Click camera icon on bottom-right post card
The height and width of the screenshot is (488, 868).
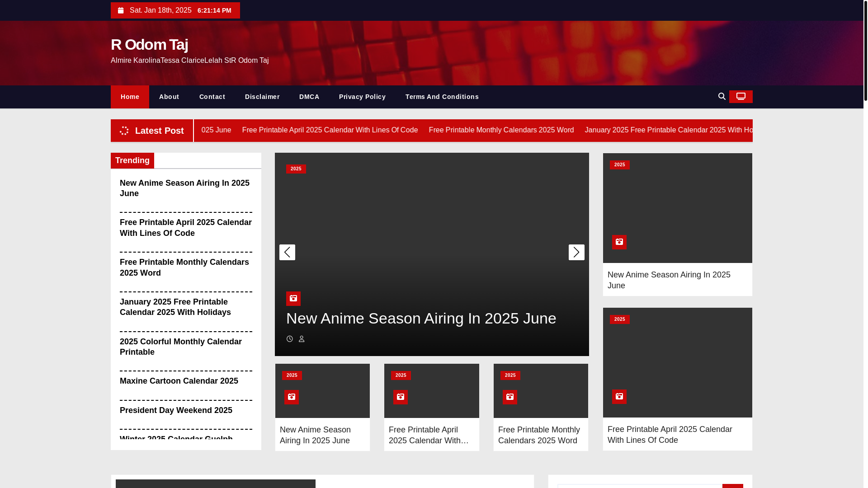[619, 397]
